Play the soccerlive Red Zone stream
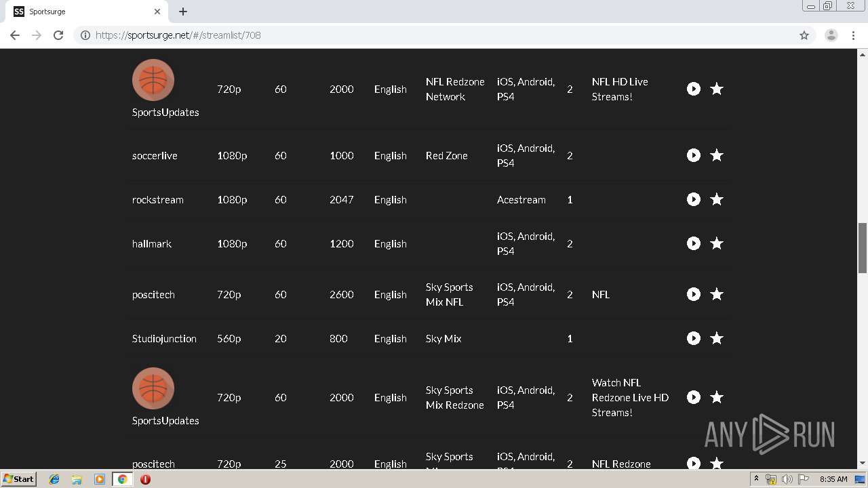The width and height of the screenshot is (868, 488). coord(693,155)
